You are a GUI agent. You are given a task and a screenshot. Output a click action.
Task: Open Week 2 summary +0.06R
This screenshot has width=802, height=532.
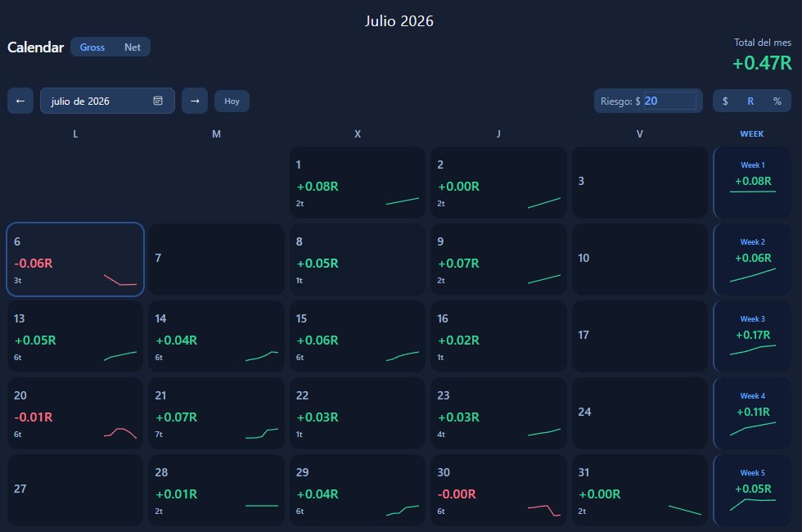752,259
